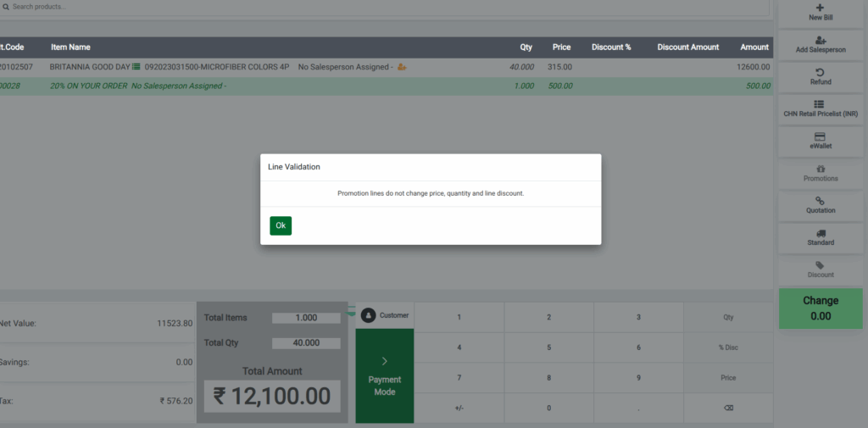Screen dimensions: 868x428
Task: Tap keypad digit 5
Action: click(x=548, y=347)
